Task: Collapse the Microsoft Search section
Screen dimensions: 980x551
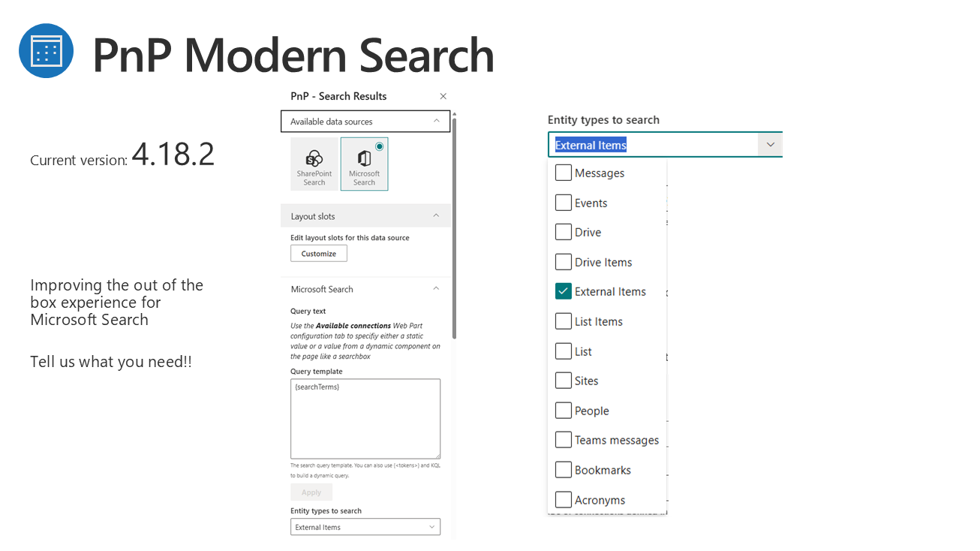Action: click(x=437, y=289)
